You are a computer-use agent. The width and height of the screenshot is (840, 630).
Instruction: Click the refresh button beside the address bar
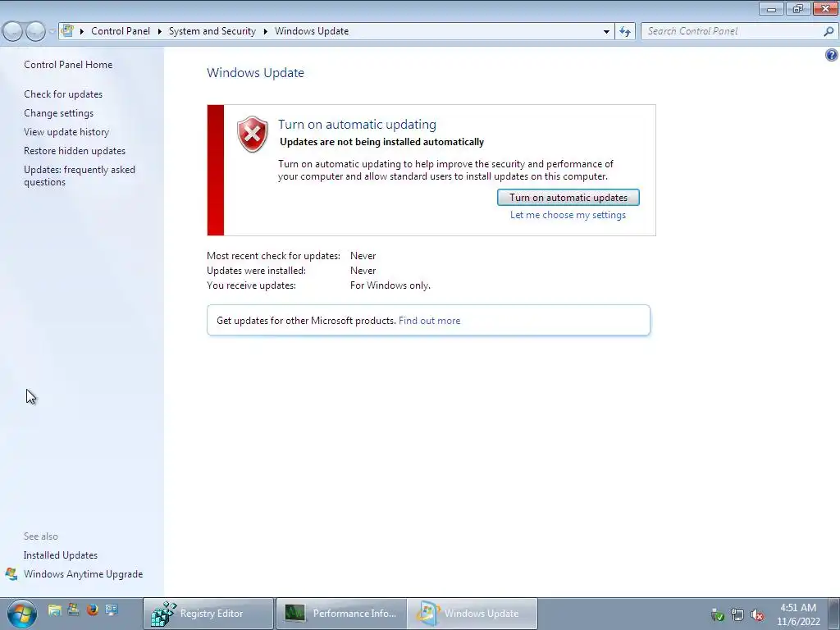click(625, 31)
